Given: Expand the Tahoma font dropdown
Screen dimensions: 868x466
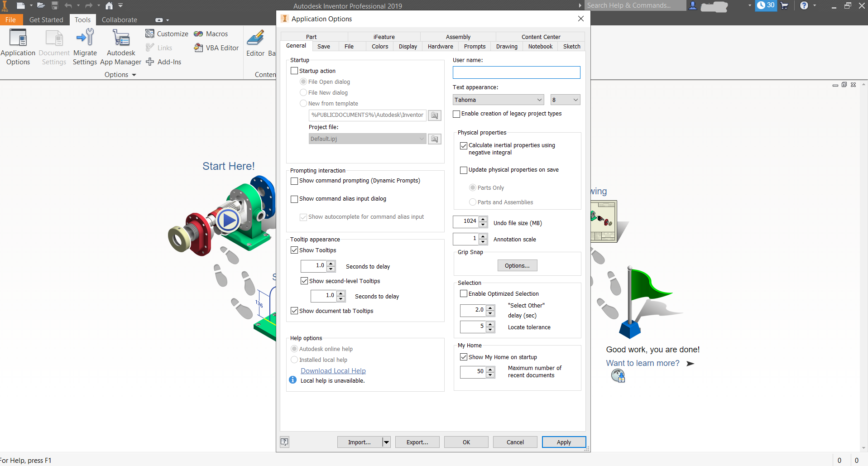Looking at the screenshot, I should pyautogui.click(x=539, y=100).
